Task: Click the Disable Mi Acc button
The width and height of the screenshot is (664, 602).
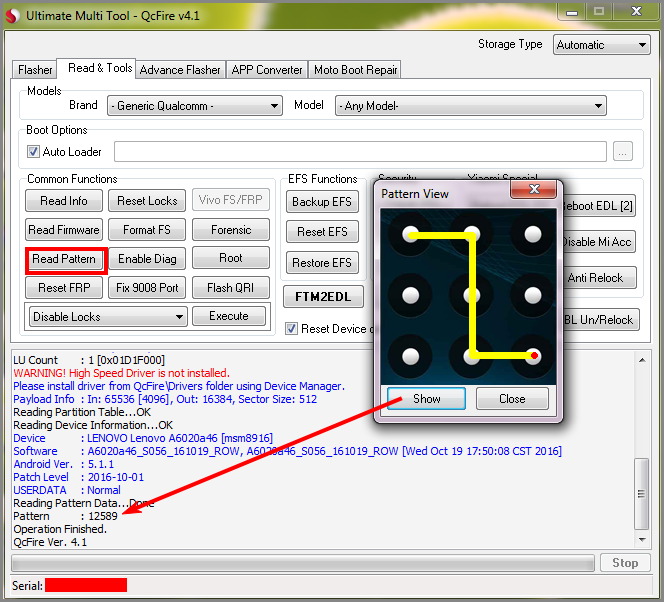Action: 599,242
